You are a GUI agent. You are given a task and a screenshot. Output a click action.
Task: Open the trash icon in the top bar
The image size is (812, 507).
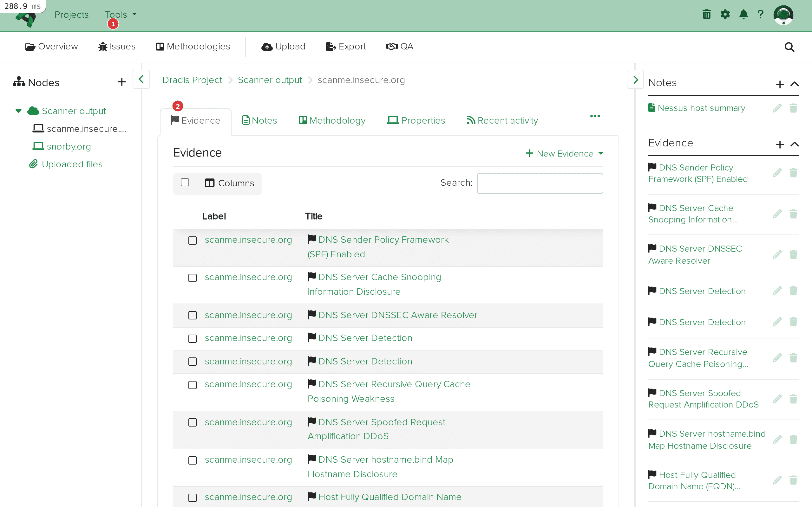pyautogui.click(x=706, y=15)
